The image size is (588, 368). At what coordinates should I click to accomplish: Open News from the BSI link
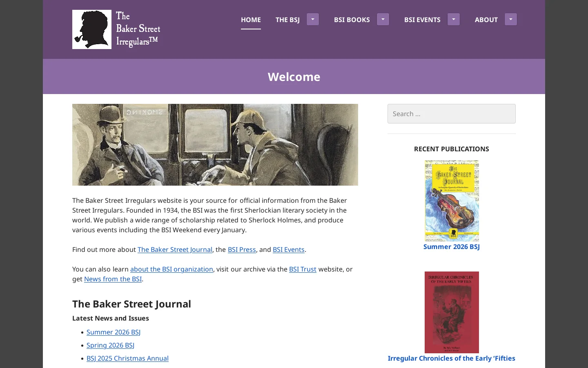(113, 279)
